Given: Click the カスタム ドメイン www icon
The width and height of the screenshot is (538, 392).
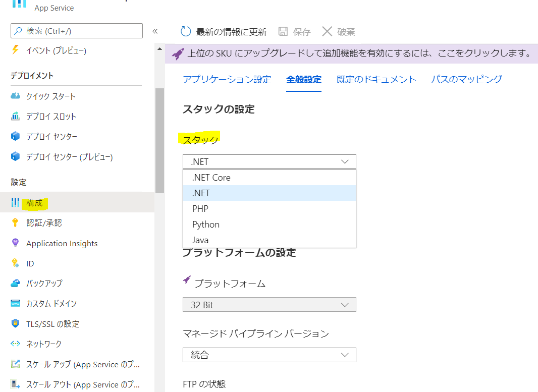Looking at the screenshot, I should pos(16,304).
